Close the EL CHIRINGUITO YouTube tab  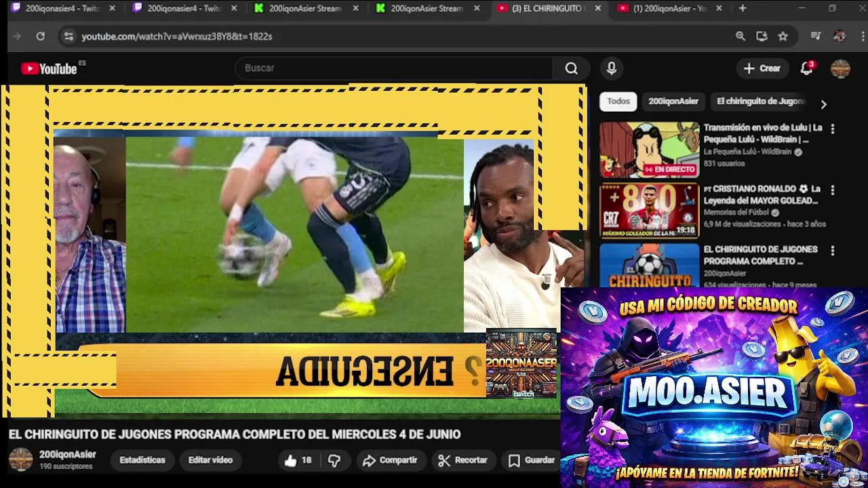pos(597,9)
